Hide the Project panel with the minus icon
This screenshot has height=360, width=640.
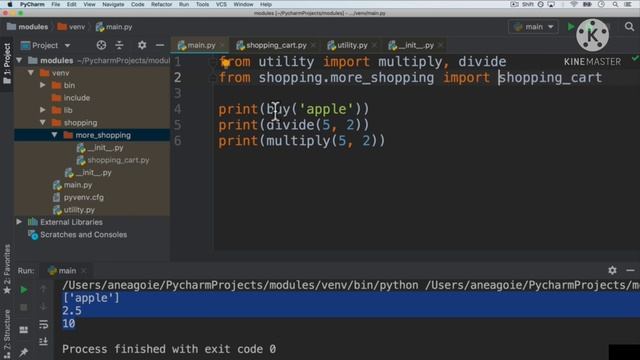pos(160,45)
